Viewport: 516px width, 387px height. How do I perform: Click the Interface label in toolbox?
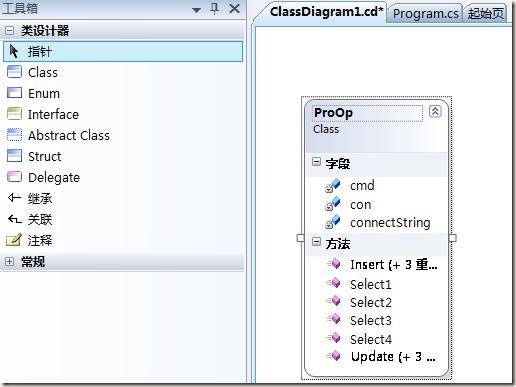[53, 114]
